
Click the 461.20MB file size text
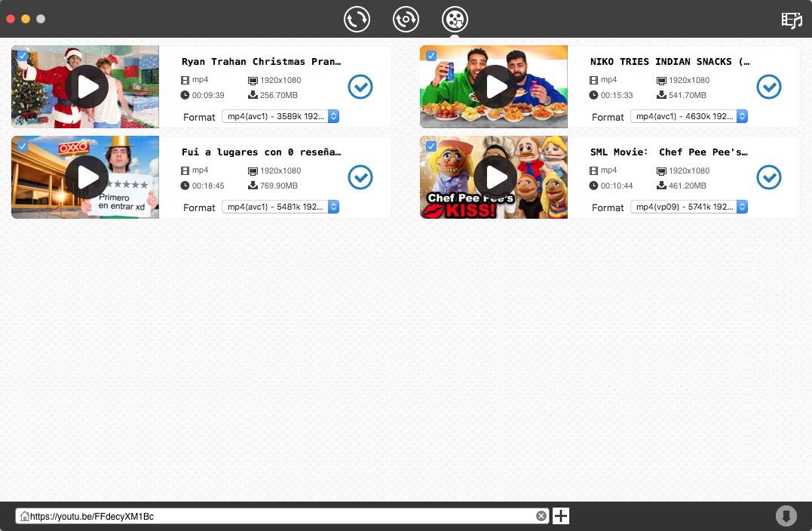687,186
